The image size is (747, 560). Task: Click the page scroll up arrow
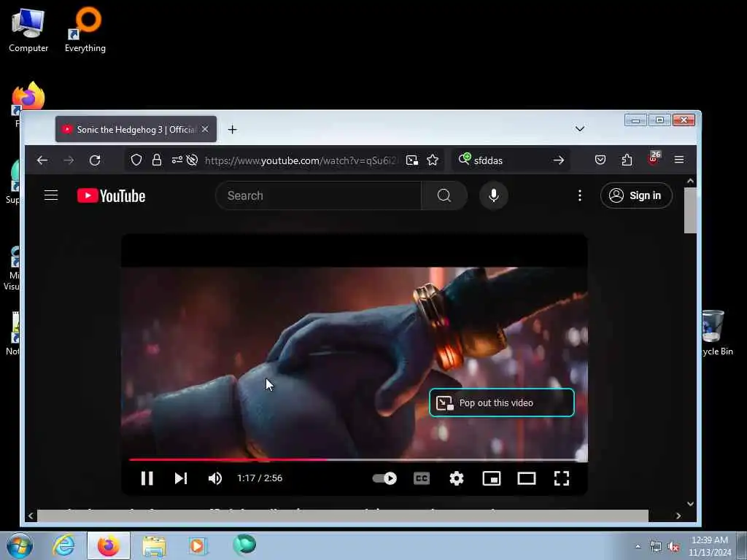pos(690,181)
